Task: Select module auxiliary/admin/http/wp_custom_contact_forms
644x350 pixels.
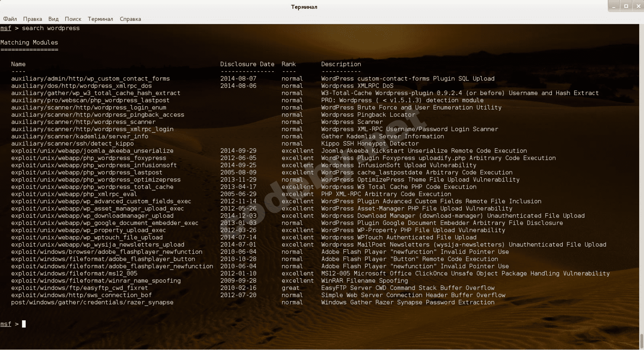Action: [91, 79]
